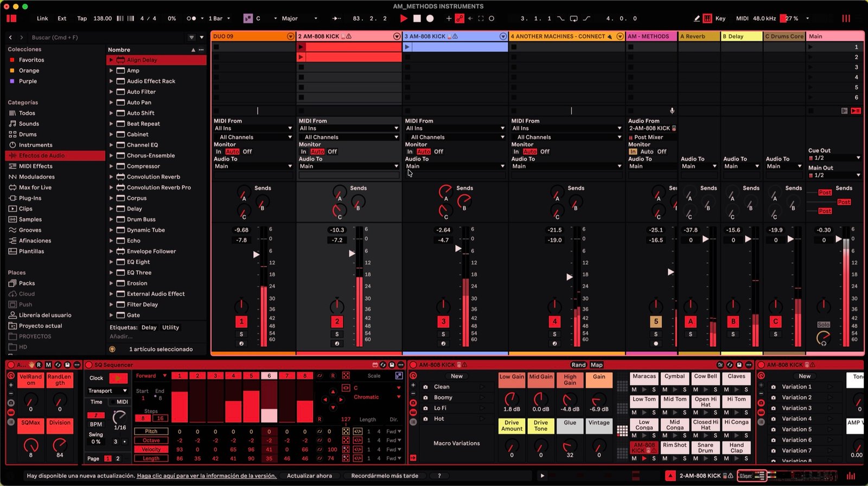The image size is (868, 486).
Task: Enable the Draw Mode pencil
Action: pos(697,18)
